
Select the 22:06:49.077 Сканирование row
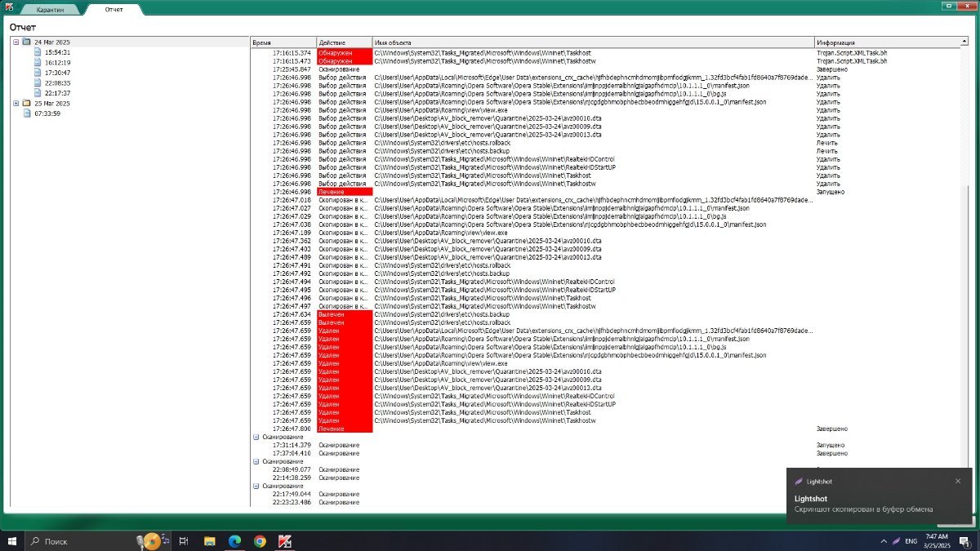608,469
